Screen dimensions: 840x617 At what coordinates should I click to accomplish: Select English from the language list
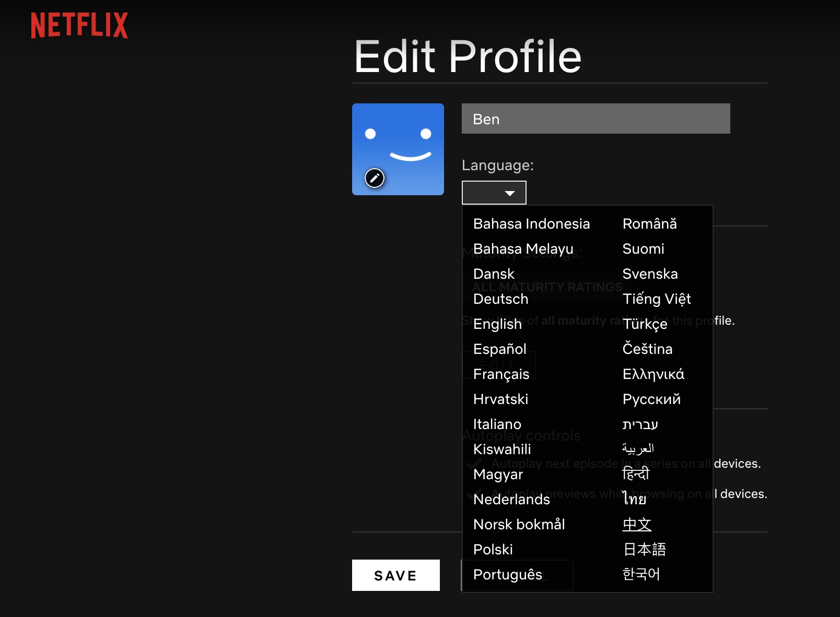click(497, 324)
